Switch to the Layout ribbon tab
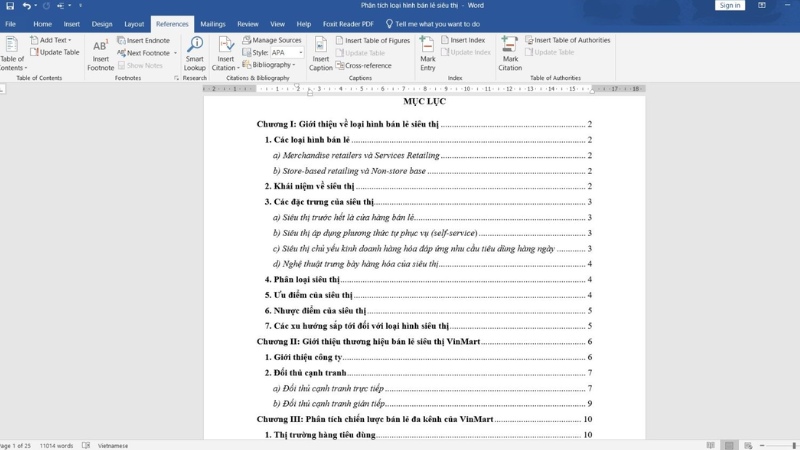The width and height of the screenshot is (800, 450). point(134,23)
